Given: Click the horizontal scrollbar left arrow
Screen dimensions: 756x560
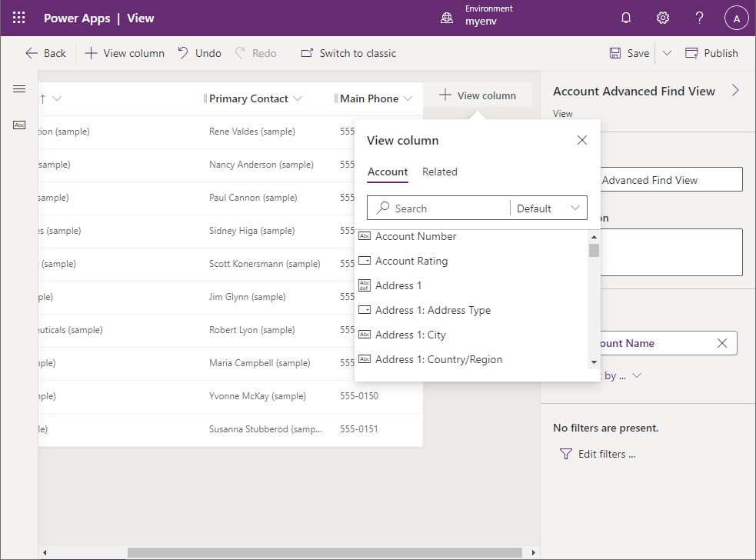Looking at the screenshot, I should click(45, 552).
